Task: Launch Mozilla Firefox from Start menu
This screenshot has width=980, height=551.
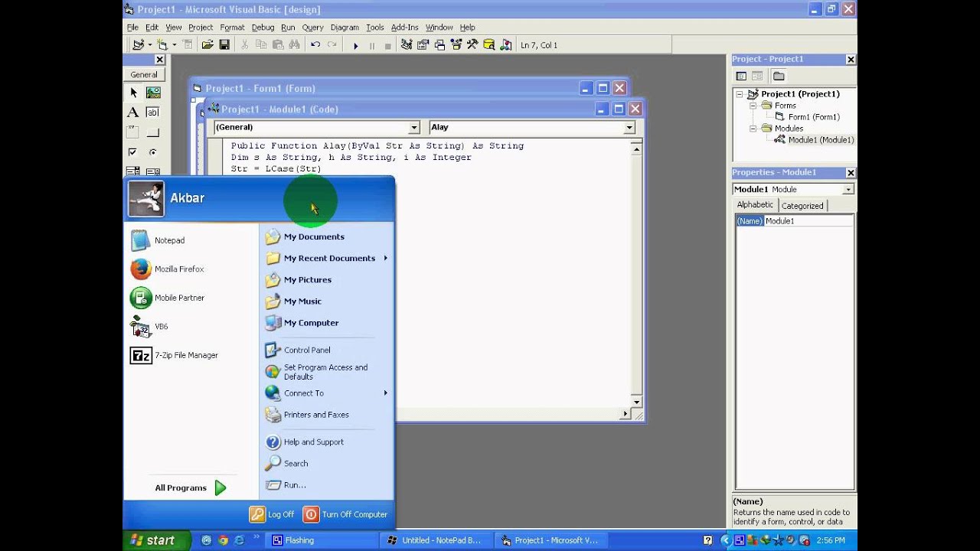Action: (168, 269)
